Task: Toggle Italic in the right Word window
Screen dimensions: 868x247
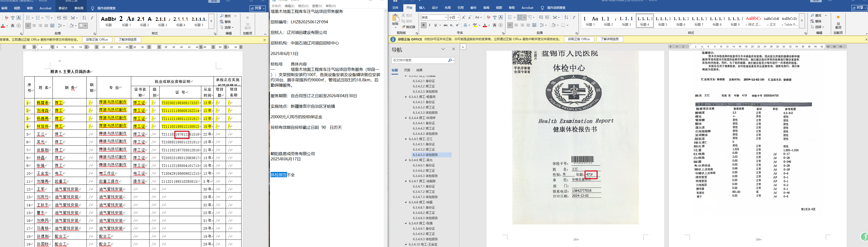Action: point(430,25)
